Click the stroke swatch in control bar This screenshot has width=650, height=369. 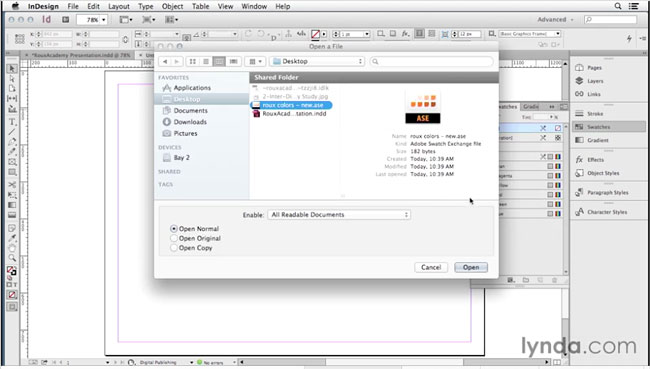pyautogui.click(x=315, y=34)
